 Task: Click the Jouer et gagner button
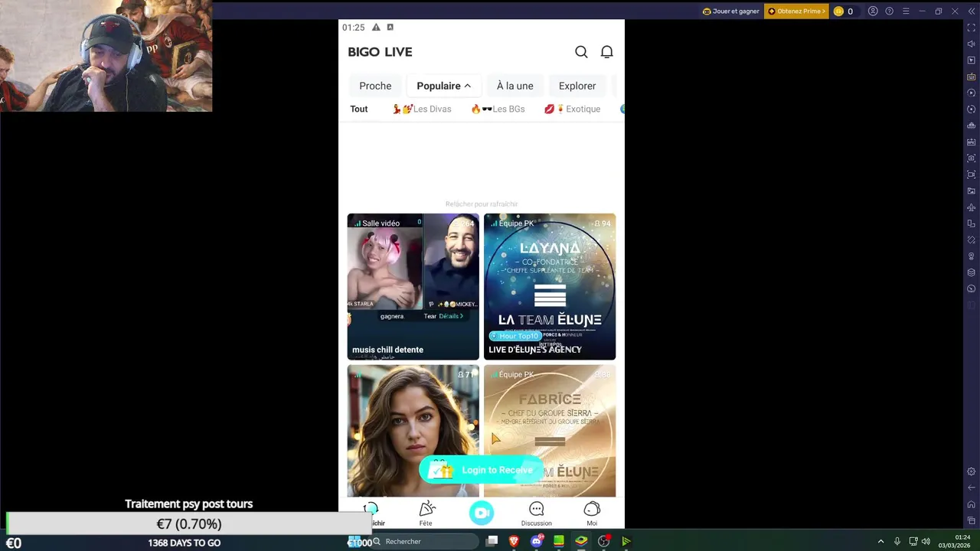point(730,11)
